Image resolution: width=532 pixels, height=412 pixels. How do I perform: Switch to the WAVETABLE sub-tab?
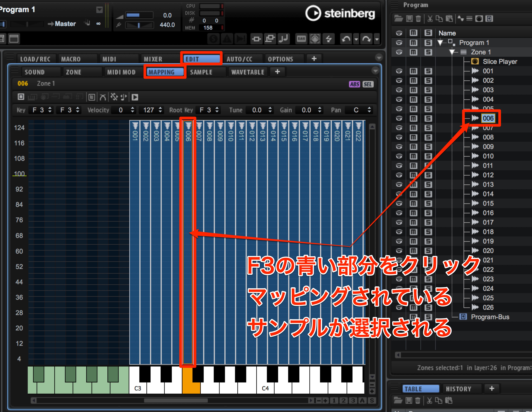click(x=248, y=72)
